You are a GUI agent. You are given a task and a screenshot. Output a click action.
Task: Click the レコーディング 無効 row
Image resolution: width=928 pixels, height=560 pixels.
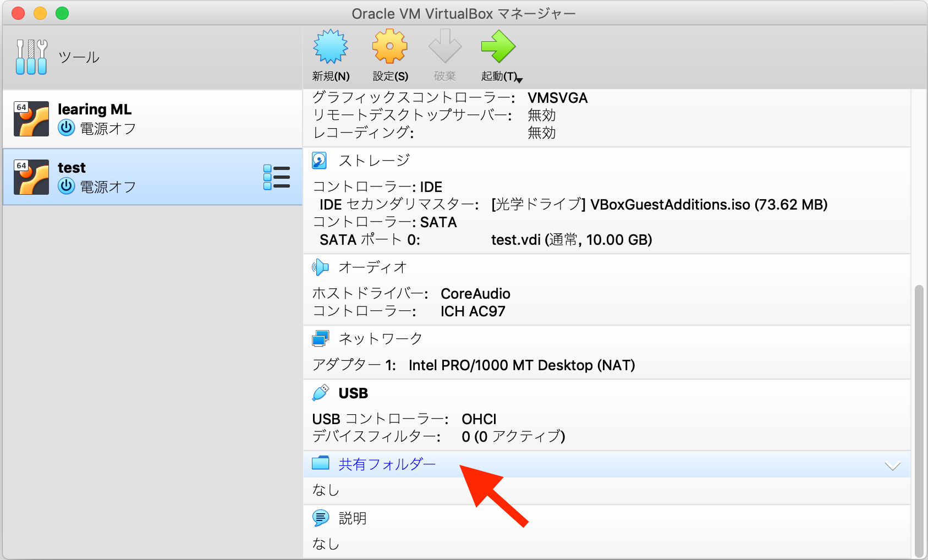pyautogui.click(x=434, y=133)
